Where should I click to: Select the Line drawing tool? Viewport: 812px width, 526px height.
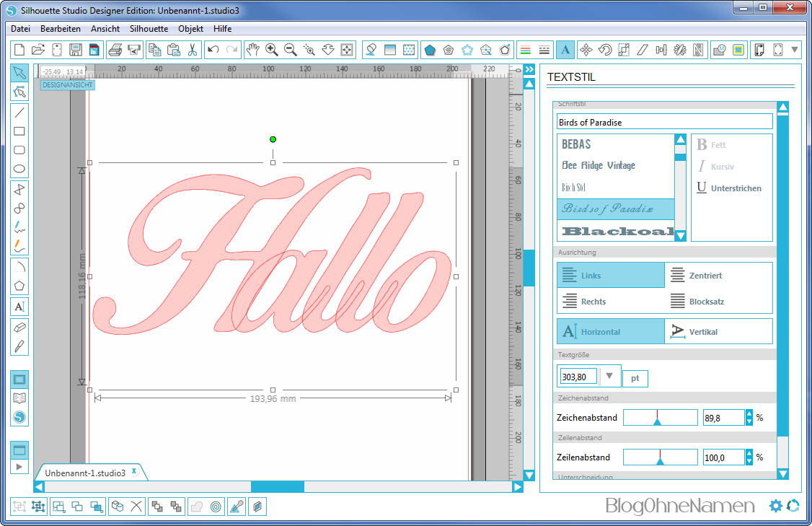[19, 112]
